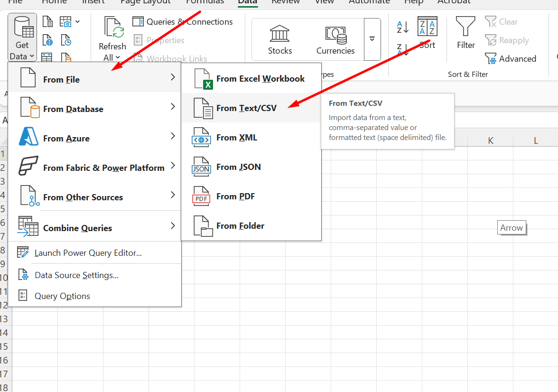Select column K header
Viewport: 558px width, 392px height.
(x=491, y=140)
